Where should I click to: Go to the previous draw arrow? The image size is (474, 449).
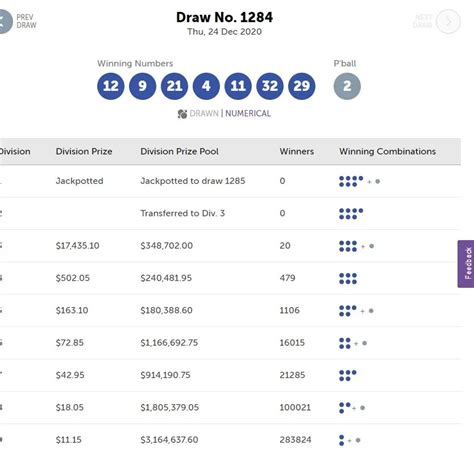tap(5, 21)
